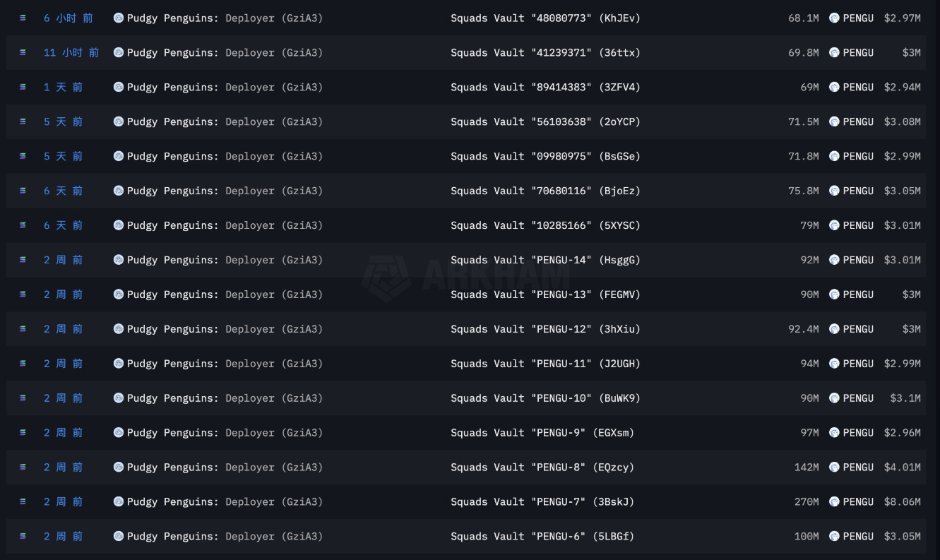Viewport: 940px width, 560px height.
Task: Click the PENGU token icon in the 142M row
Action: point(834,467)
